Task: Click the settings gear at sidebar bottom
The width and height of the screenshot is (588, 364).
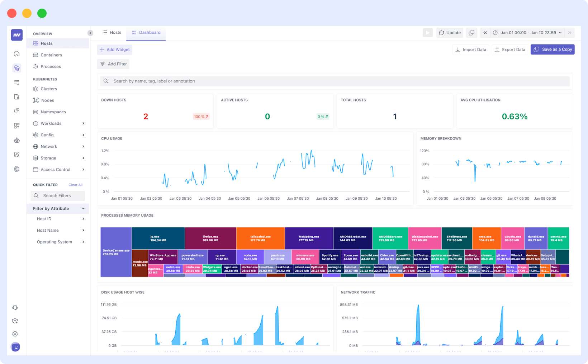Action: point(15,334)
